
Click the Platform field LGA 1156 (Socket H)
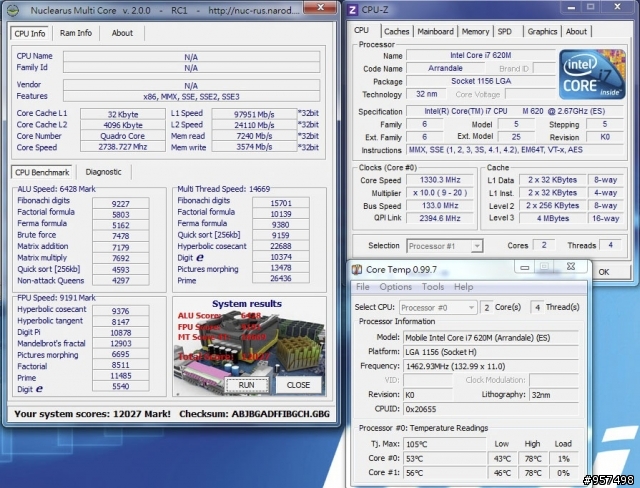coord(491,352)
